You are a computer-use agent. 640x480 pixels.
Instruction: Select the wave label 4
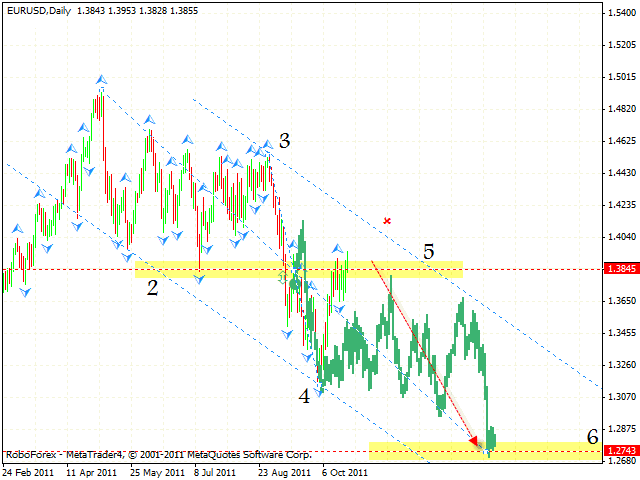pyautogui.click(x=304, y=396)
